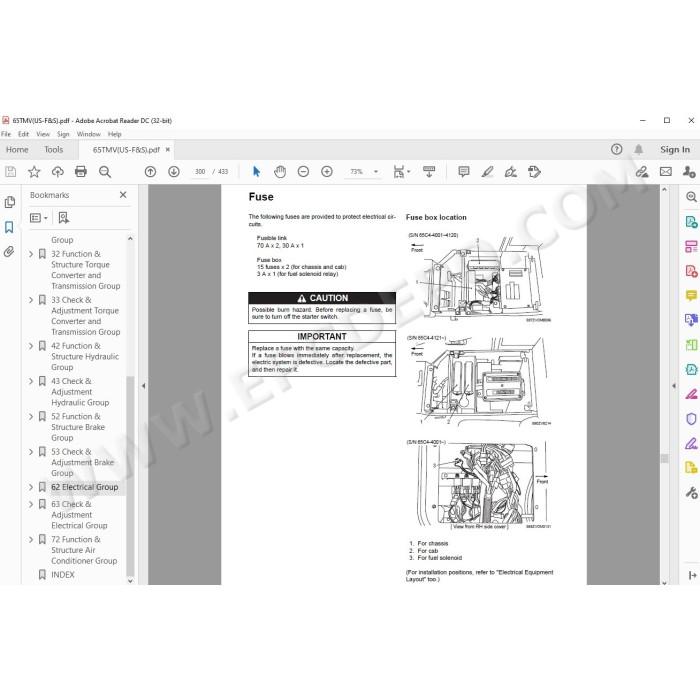Collapse the right tools pane arrow
Screen dimensions: 700x700
[674, 386]
